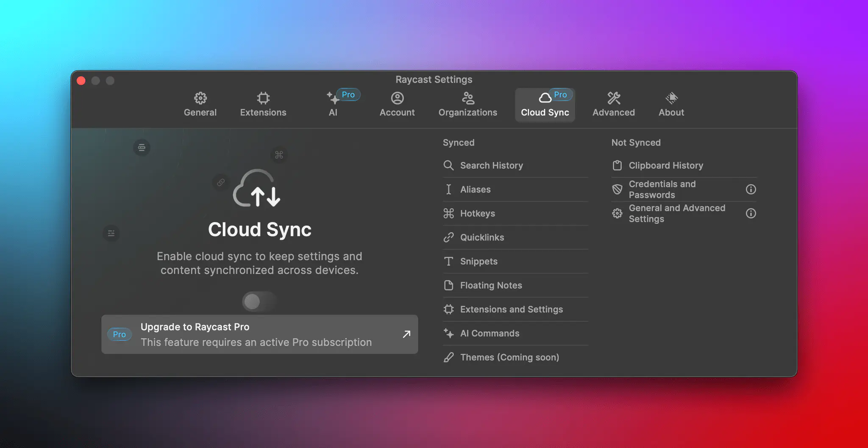
Task: Open the About tab
Action: pos(671,104)
